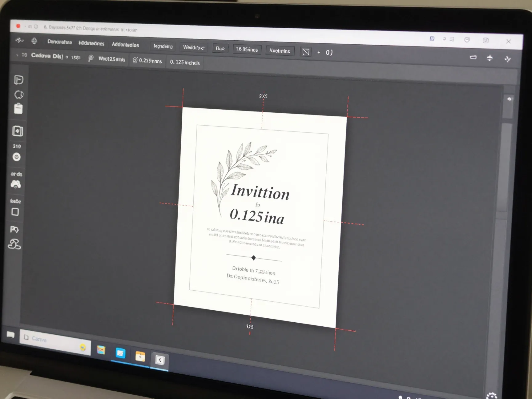Select the flag icon in the sidebar
Screen dimensions: 532x399
coord(19,80)
